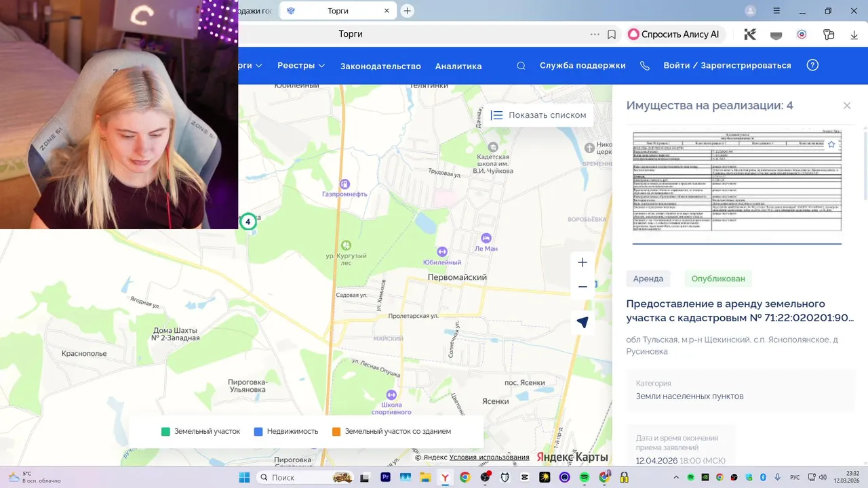Click the blue Недвижимость legend swatch
The height and width of the screenshot is (488, 868).
pyautogui.click(x=258, y=432)
